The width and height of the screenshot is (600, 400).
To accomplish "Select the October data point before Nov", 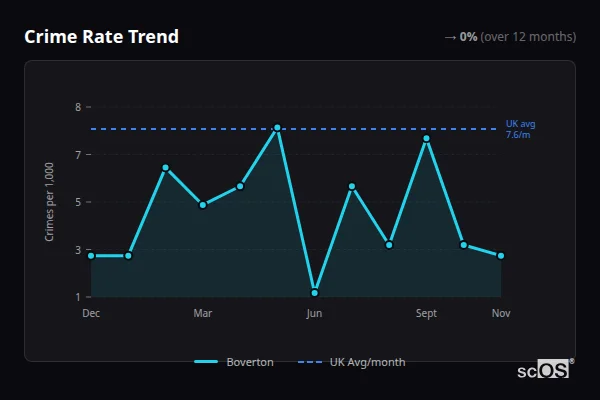I will point(463,245).
